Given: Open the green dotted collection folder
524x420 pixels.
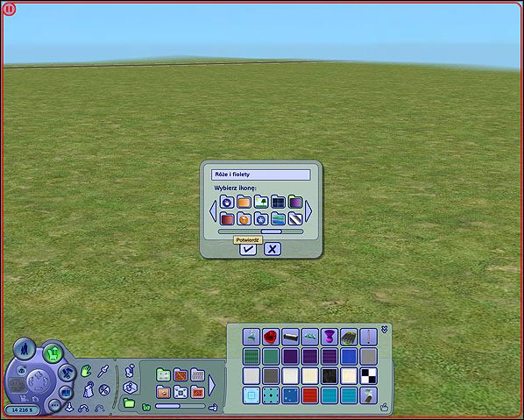Looking at the screenshot, I should [163, 375].
